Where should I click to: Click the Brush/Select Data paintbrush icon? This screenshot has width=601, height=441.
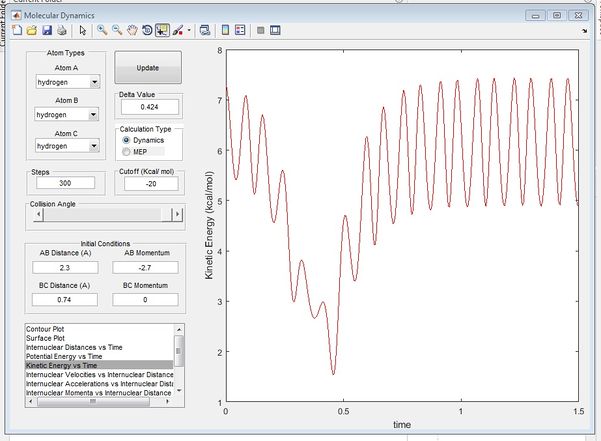[x=178, y=30]
